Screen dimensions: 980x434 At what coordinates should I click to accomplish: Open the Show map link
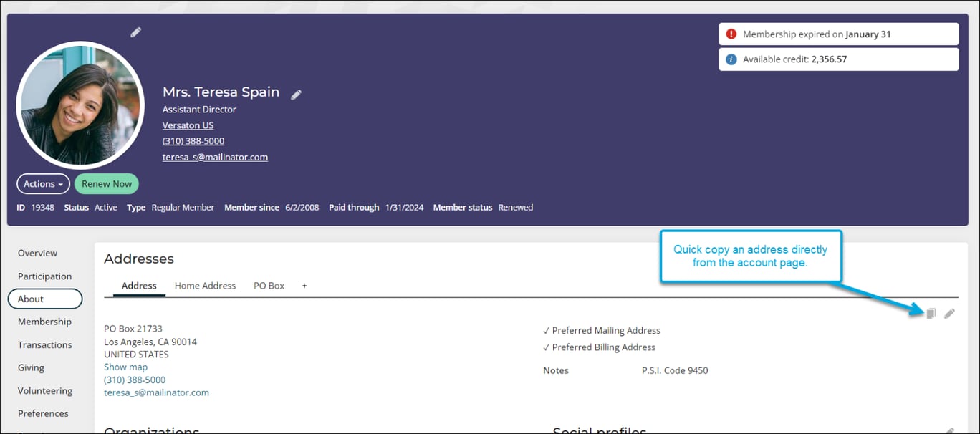pos(125,367)
